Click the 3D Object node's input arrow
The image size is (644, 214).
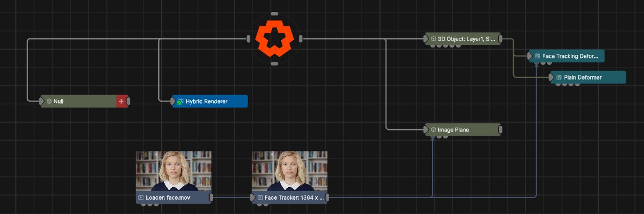tap(426, 39)
